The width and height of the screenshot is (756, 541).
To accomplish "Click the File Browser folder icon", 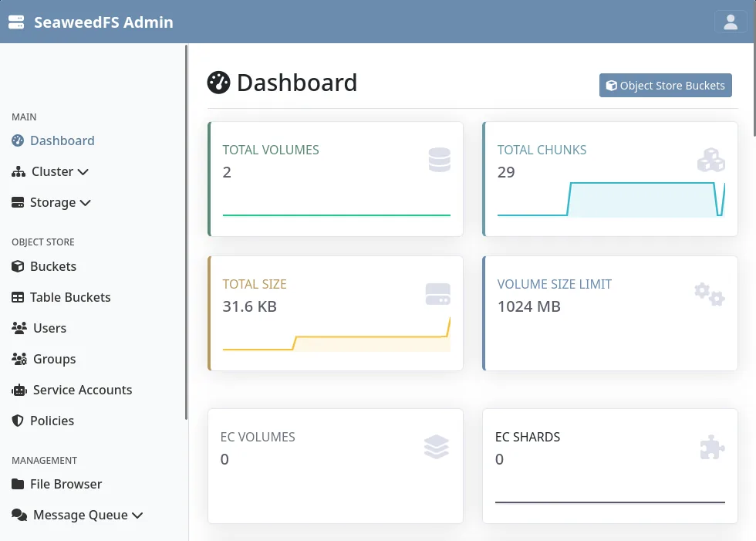I will pyautogui.click(x=18, y=484).
